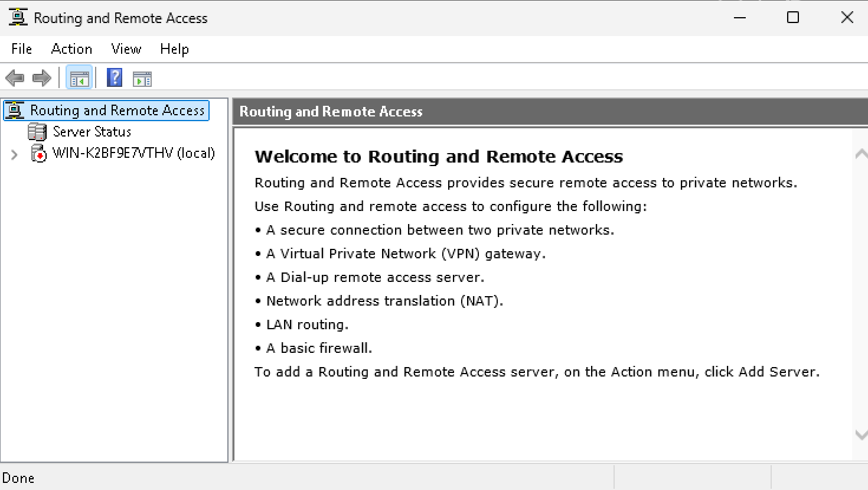This screenshot has height=490, width=868.
Task: Expand the WIN-K2BF9E7VTHV (local) node
Action: [14, 155]
